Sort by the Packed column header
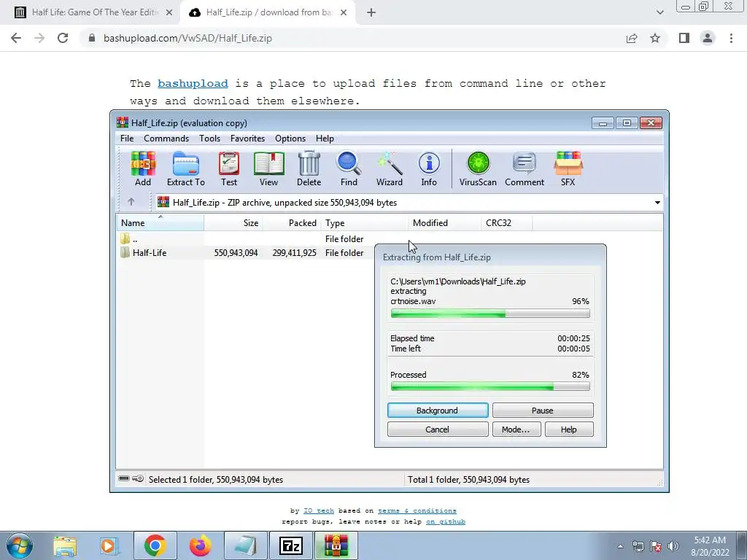This screenshot has height=560, width=747. 292,222
